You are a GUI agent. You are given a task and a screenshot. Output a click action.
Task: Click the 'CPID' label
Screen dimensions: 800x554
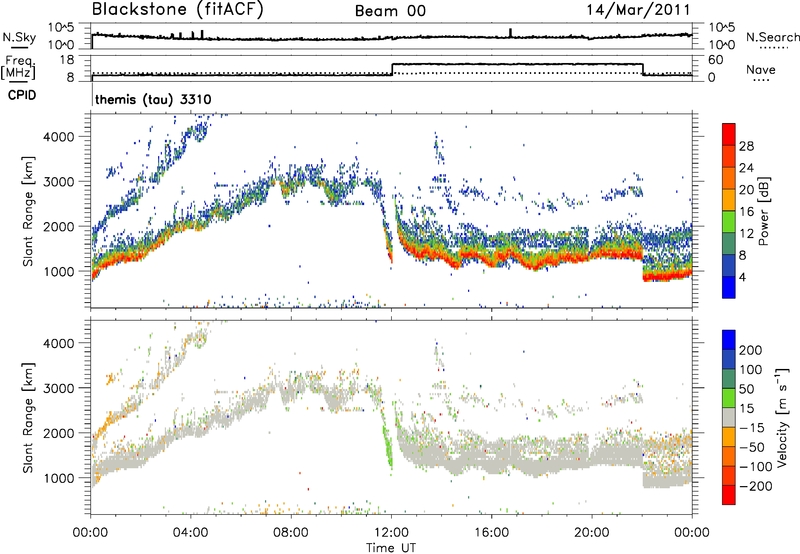tap(22, 95)
